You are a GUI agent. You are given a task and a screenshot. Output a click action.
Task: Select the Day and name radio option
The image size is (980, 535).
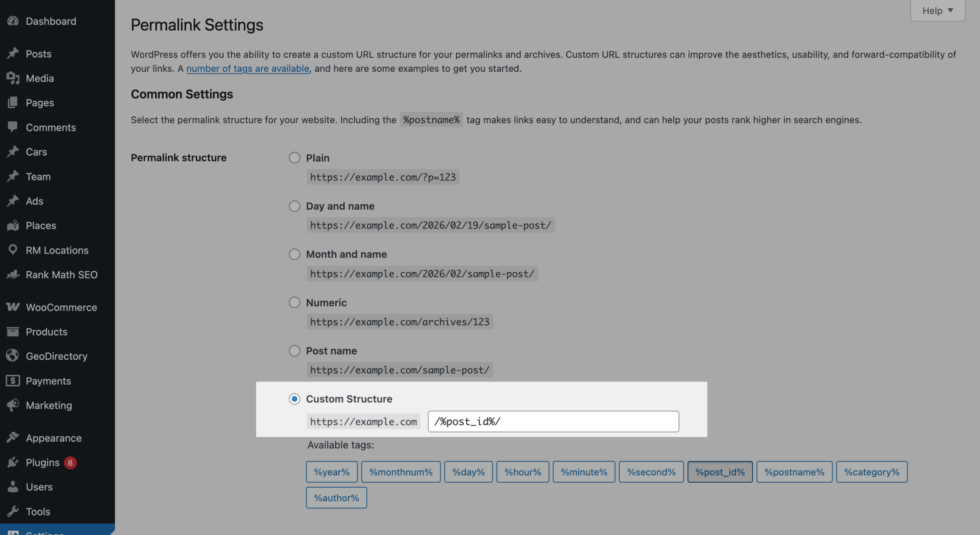tap(294, 206)
